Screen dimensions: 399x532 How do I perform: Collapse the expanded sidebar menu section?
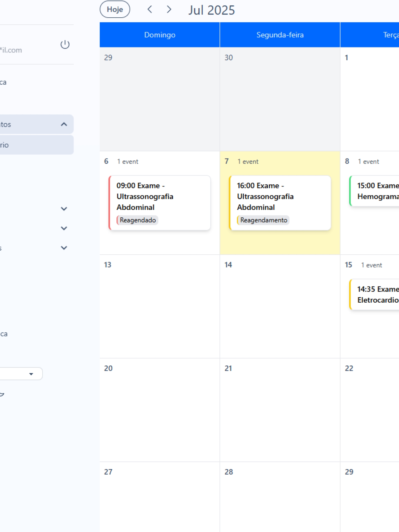64,124
